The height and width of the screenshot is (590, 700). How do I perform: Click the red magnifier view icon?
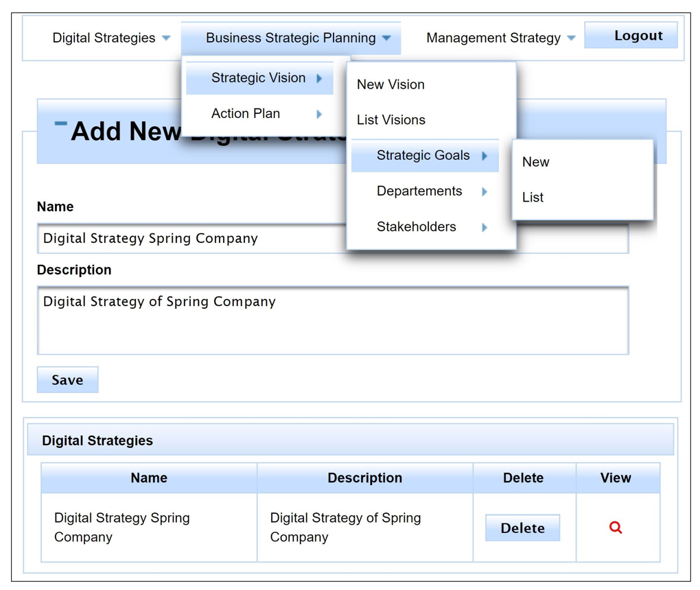coord(616,528)
